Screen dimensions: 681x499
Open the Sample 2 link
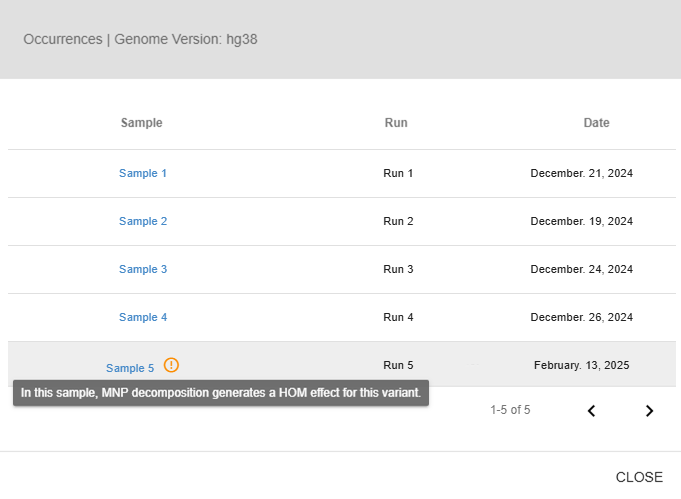(x=142, y=221)
